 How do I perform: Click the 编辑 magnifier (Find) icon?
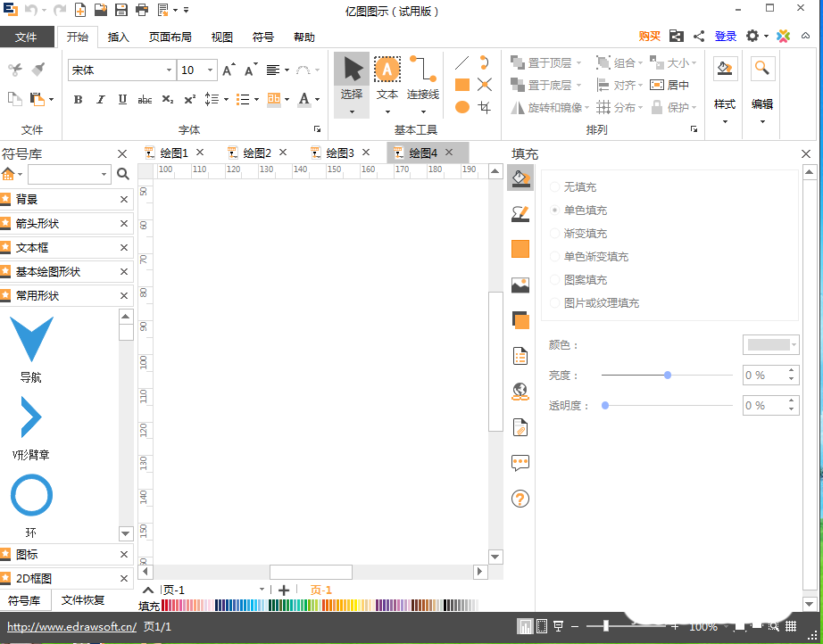[x=761, y=68]
